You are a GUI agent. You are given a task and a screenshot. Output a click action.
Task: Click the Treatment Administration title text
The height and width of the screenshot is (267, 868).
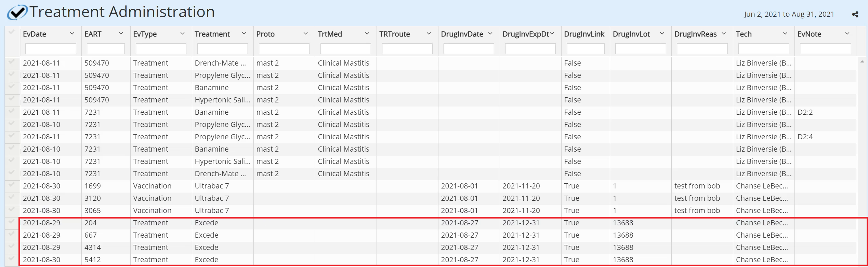click(122, 12)
